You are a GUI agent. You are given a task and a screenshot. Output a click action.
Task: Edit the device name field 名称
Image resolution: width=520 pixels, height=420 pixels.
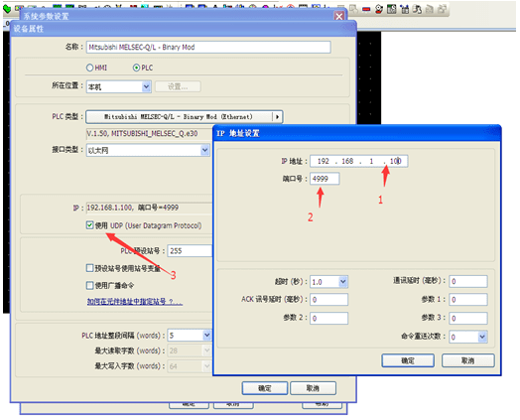click(208, 47)
